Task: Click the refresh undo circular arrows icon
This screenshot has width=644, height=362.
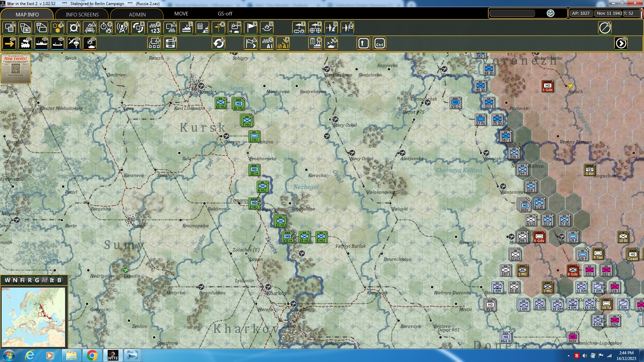Action: click(x=218, y=44)
